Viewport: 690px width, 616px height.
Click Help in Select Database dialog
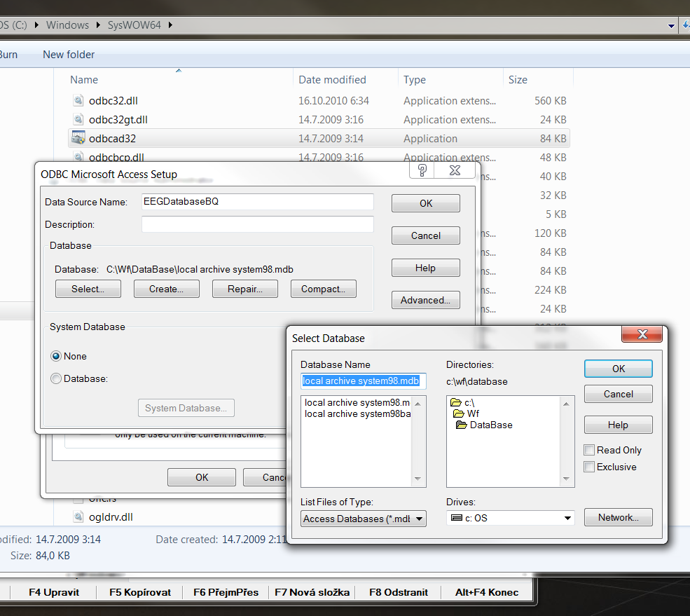tap(619, 425)
